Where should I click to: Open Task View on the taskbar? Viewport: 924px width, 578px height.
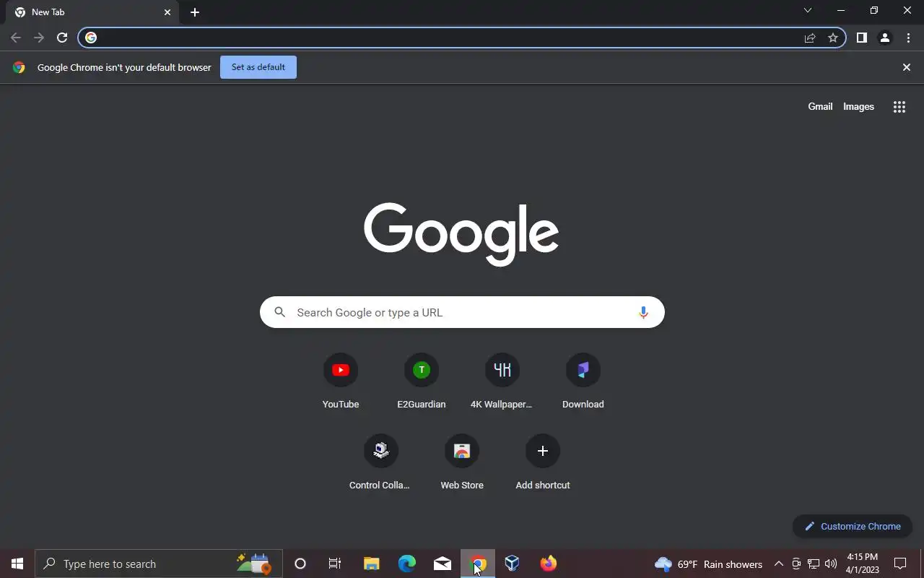(x=335, y=564)
